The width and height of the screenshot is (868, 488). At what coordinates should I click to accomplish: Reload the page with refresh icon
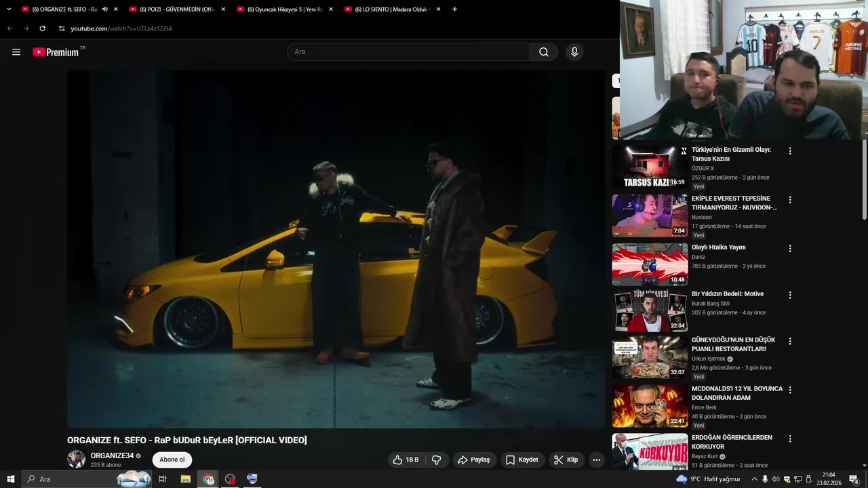[42, 28]
